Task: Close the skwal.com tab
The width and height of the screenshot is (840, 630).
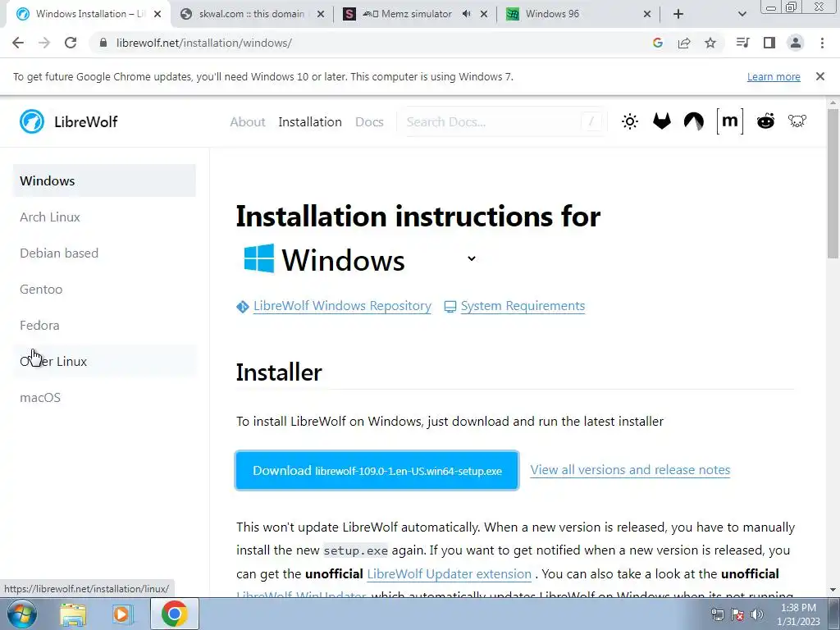Action: click(x=321, y=15)
